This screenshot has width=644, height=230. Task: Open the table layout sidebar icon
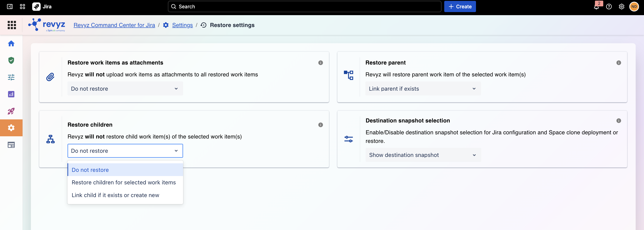click(11, 145)
